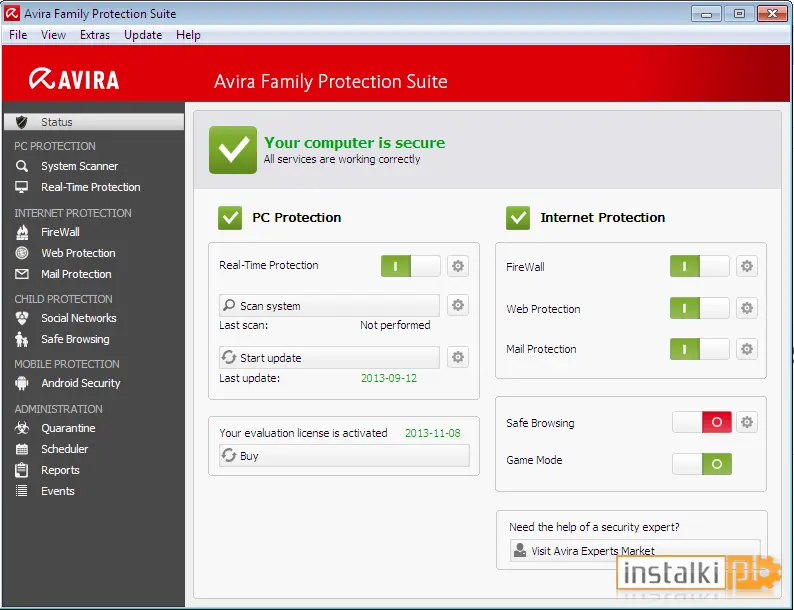Toggle the Web Protection switch

pos(699,308)
